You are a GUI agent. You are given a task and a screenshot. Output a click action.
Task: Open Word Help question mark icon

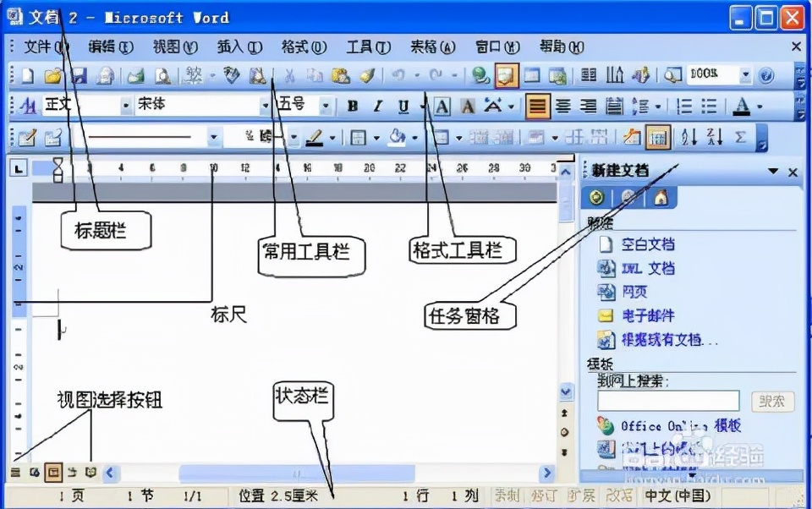(x=766, y=75)
